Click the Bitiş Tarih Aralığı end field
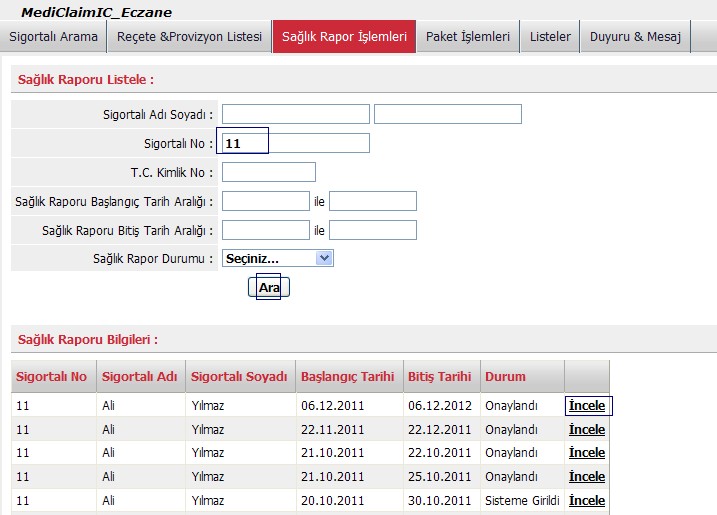Image resolution: width=717 pixels, height=515 pixels. (373, 230)
